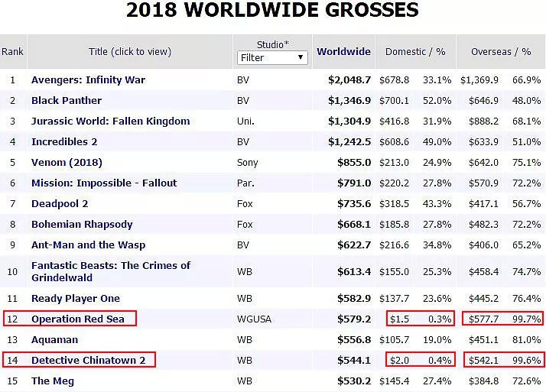Open Fantastic Beasts: Crimes of Grindelwald
This screenshot has height=392, width=546.
(x=111, y=271)
